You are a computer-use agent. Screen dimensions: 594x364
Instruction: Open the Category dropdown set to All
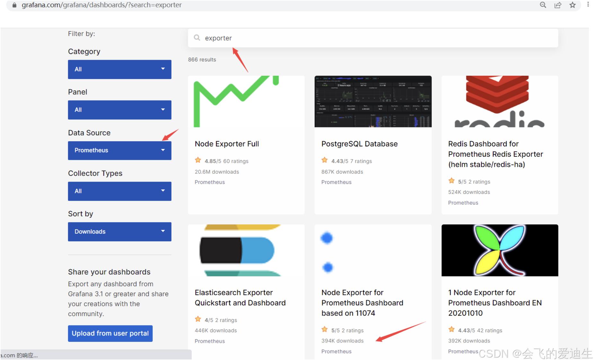(119, 69)
